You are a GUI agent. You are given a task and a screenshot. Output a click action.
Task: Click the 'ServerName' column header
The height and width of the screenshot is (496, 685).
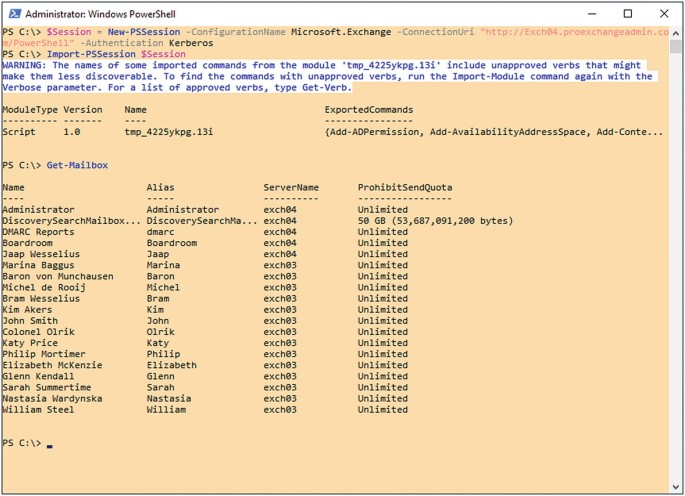point(291,187)
